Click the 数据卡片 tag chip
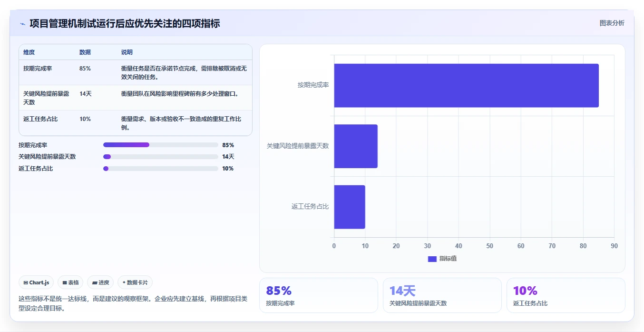 135,282
